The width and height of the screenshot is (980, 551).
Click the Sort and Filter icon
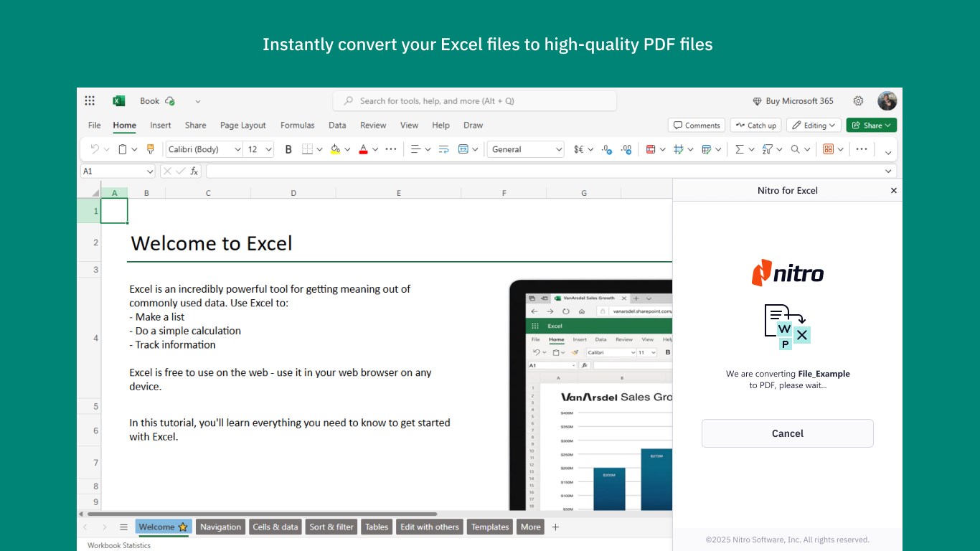[767, 149]
